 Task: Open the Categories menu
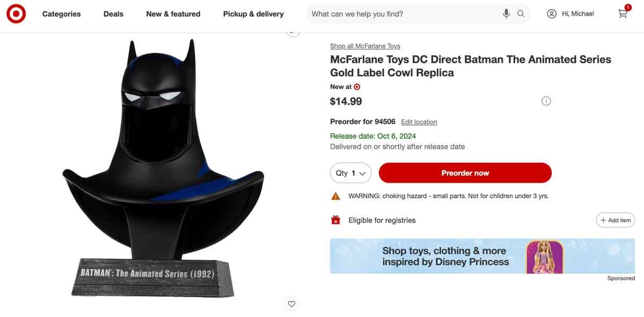click(62, 14)
